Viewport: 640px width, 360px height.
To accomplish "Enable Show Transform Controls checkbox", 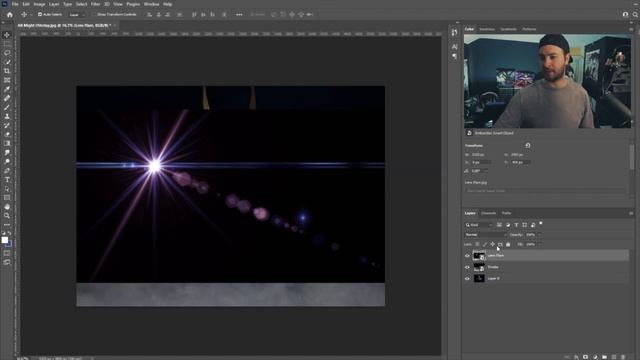I will click(94, 14).
